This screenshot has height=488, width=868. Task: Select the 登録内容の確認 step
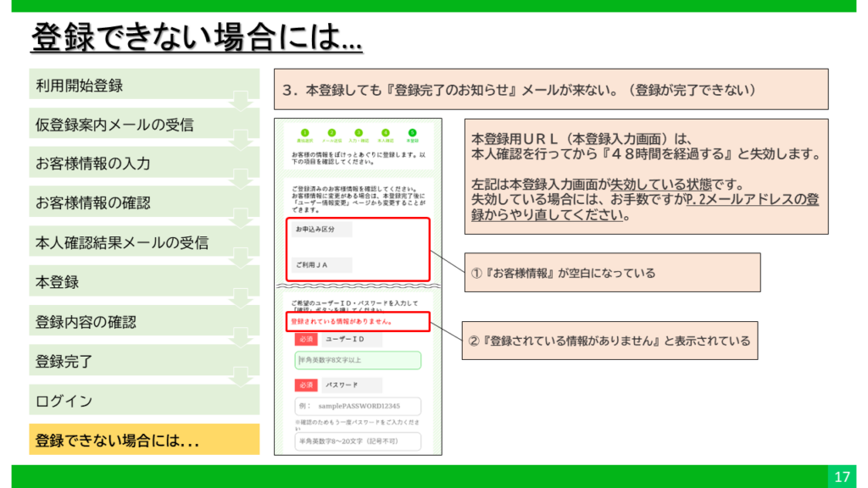[144, 322]
